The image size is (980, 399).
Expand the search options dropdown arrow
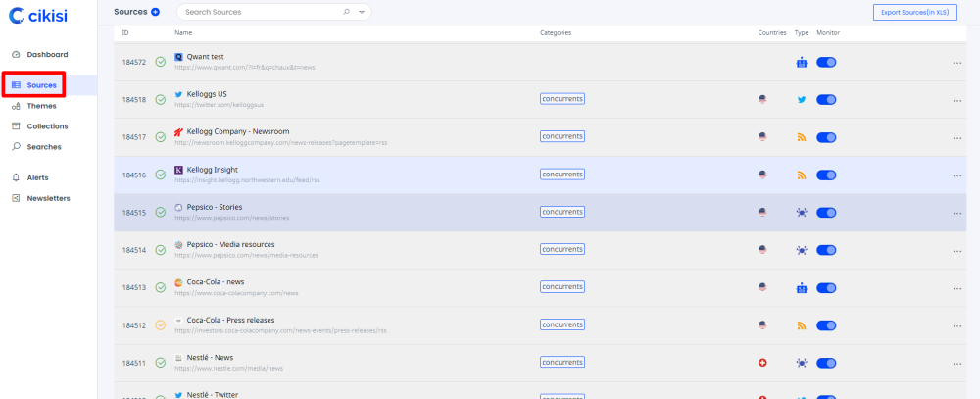click(363, 12)
